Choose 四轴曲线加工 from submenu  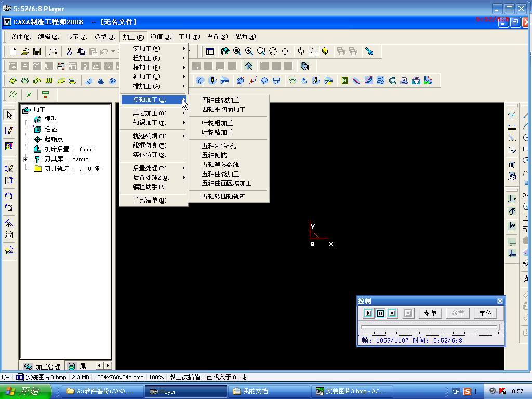[229, 100]
